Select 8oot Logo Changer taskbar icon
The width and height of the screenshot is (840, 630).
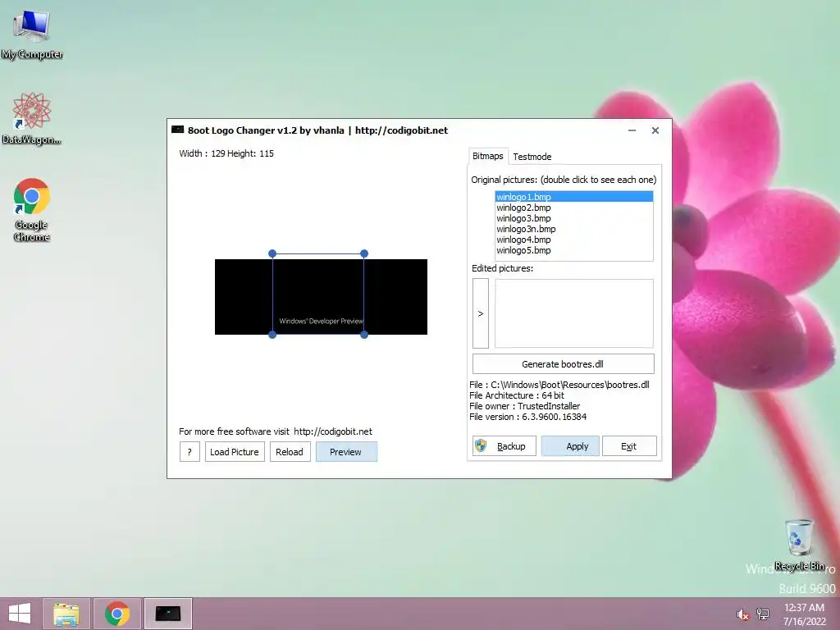pos(167,614)
